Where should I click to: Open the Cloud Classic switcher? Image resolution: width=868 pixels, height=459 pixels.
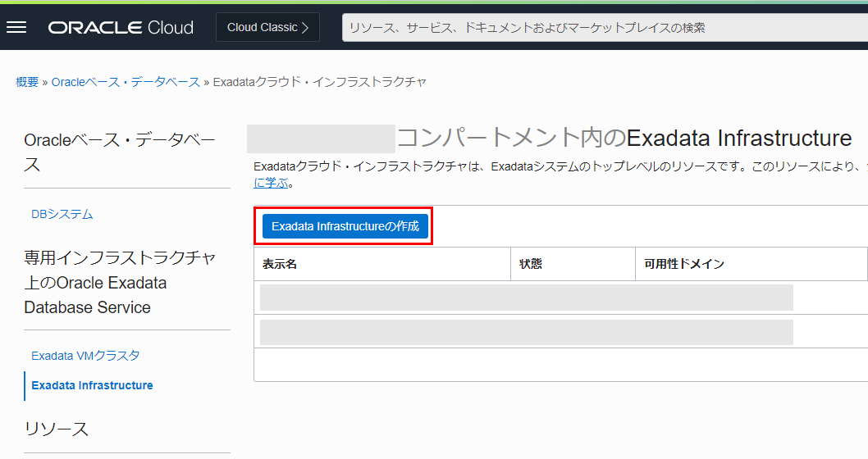pyautogui.click(x=267, y=27)
